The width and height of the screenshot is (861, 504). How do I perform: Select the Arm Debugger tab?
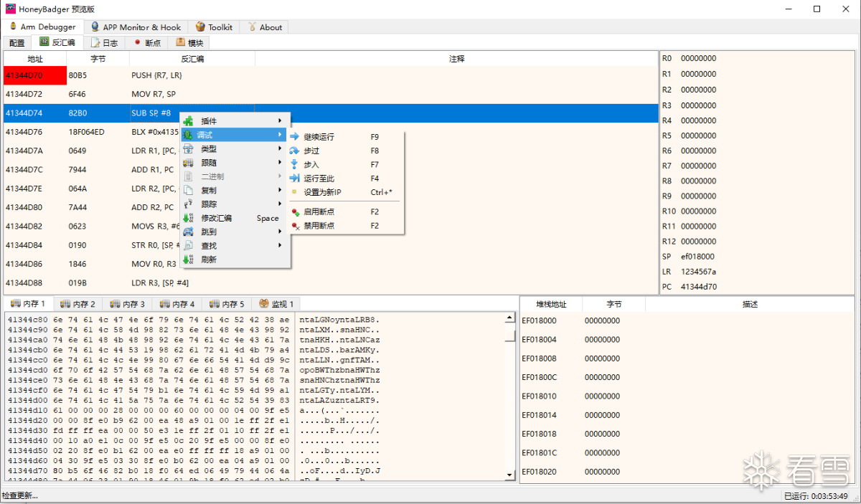click(x=42, y=27)
